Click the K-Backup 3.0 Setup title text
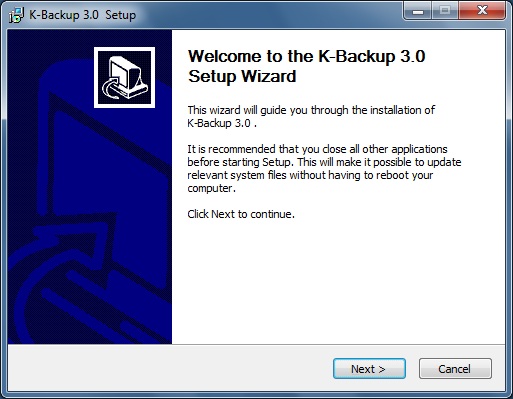Viewport: 513px width, 399px height. point(83,15)
